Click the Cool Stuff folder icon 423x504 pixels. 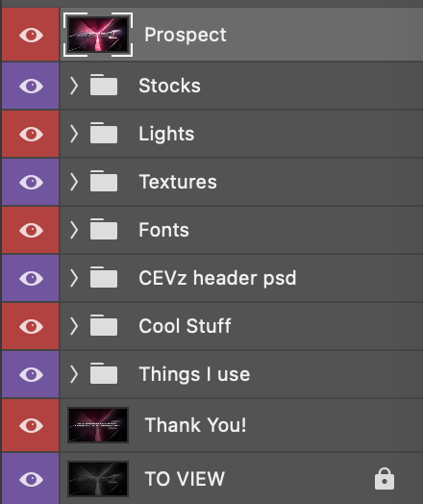(x=104, y=325)
